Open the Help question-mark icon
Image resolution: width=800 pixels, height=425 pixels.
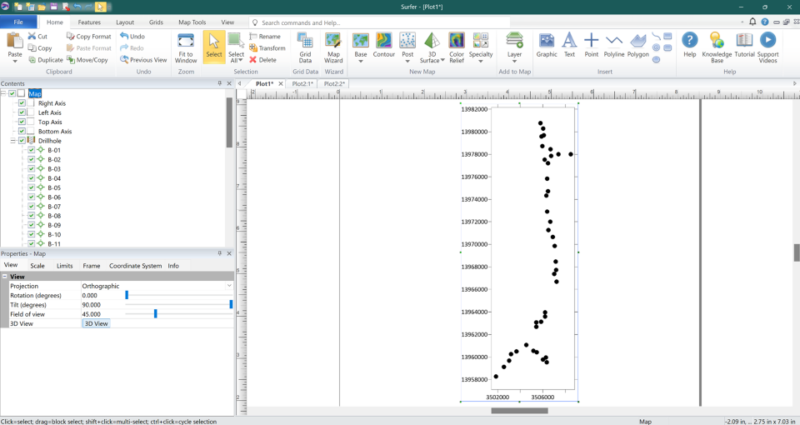(x=690, y=40)
